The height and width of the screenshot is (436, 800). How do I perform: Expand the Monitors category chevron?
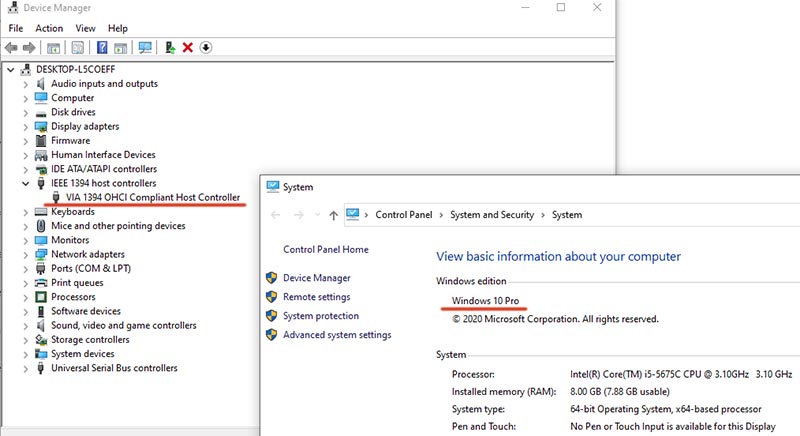point(26,241)
